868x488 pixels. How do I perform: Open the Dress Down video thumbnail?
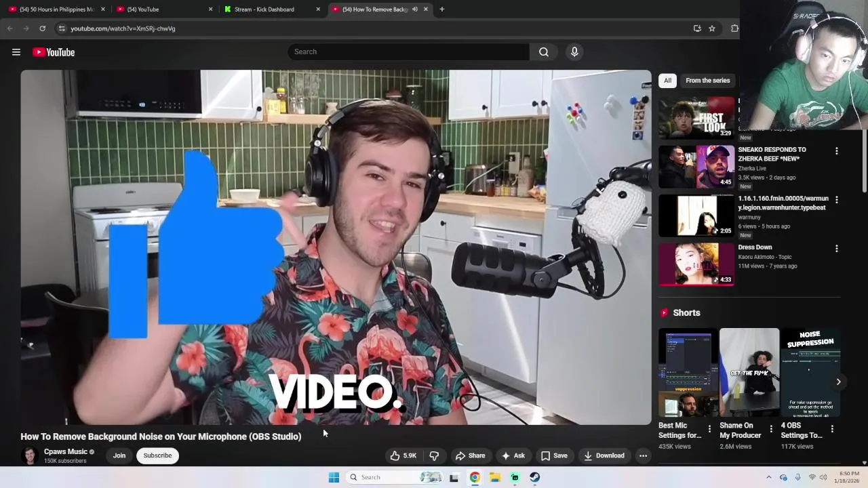[696, 264]
